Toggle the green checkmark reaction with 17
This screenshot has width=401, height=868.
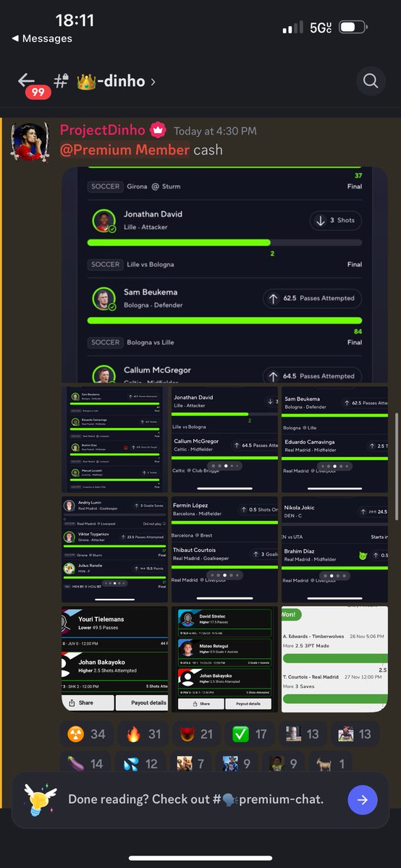click(250, 734)
